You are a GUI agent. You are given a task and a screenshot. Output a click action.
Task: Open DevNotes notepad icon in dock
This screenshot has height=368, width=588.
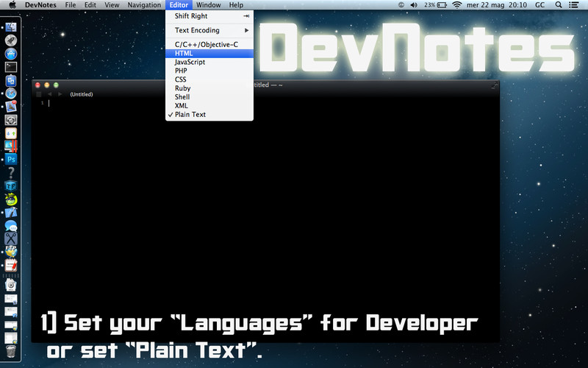(11, 265)
